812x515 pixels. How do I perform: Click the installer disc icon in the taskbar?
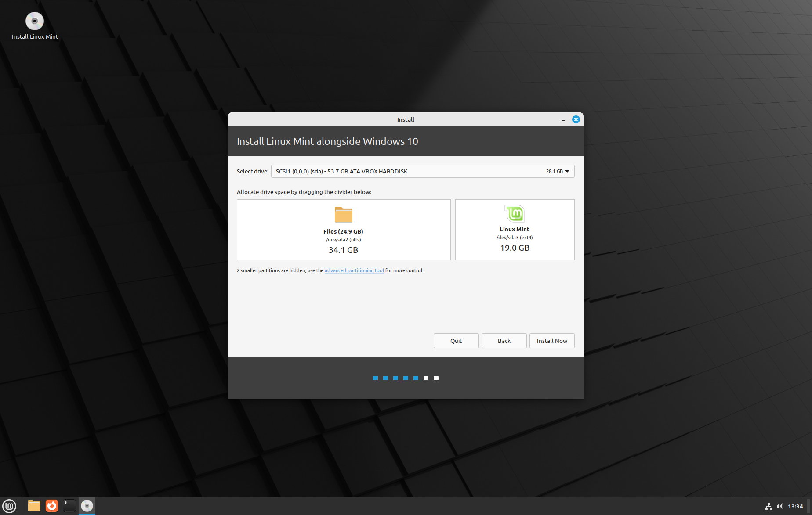click(x=87, y=505)
